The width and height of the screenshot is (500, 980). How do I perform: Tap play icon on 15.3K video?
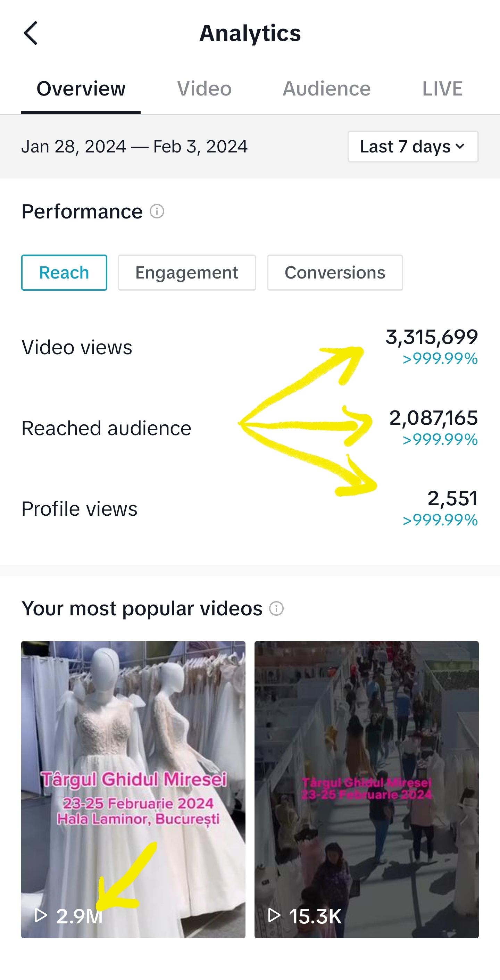(x=274, y=915)
